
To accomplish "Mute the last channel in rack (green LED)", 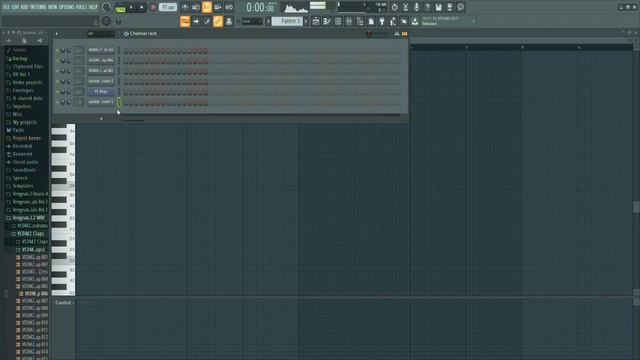I will coord(57,102).
